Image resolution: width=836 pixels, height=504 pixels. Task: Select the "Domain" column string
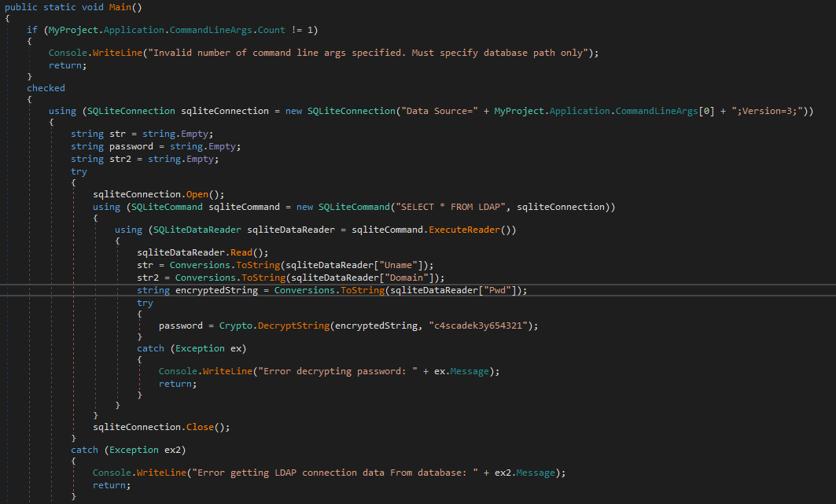407,278
